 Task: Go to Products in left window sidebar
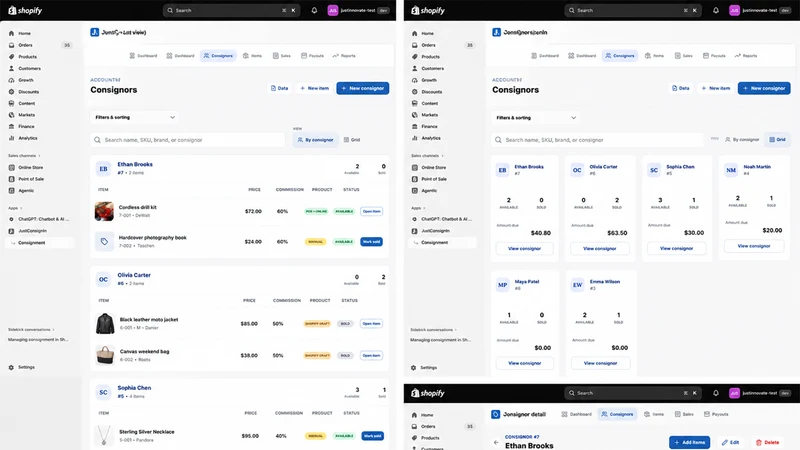pos(28,57)
